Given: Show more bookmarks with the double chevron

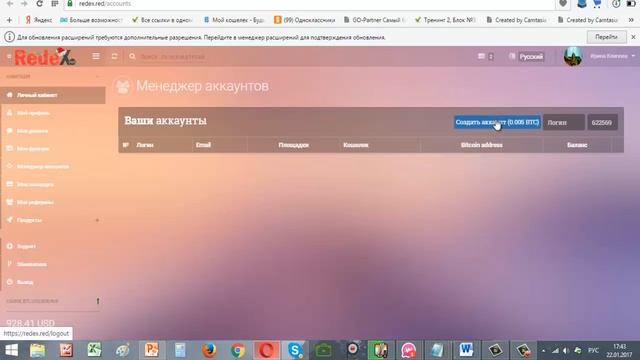Looking at the screenshot, I should (631, 20).
